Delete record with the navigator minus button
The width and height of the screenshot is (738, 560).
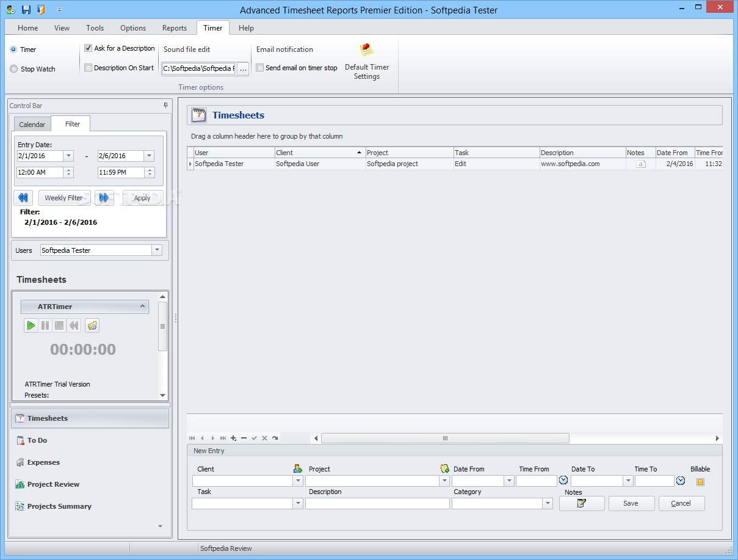(x=244, y=438)
